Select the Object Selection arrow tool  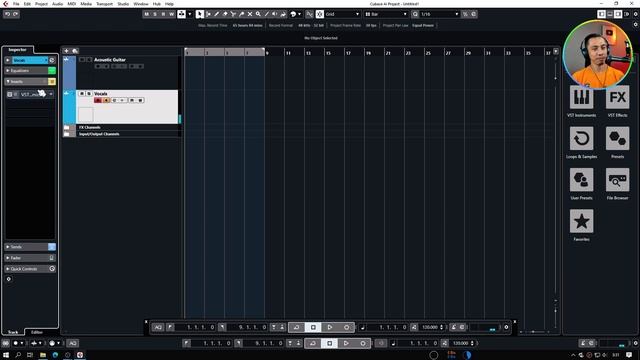pyautogui.click(x=200, y=14)
